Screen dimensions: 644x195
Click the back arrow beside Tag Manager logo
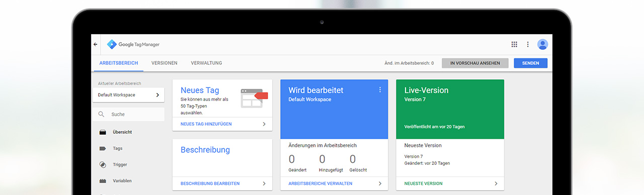(96, 44)
